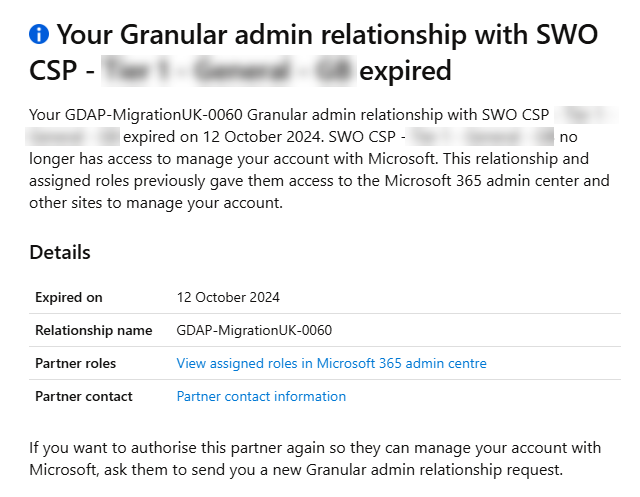The image size is (640, 497).
Task: Click the Details section heading
Action: 60,252
